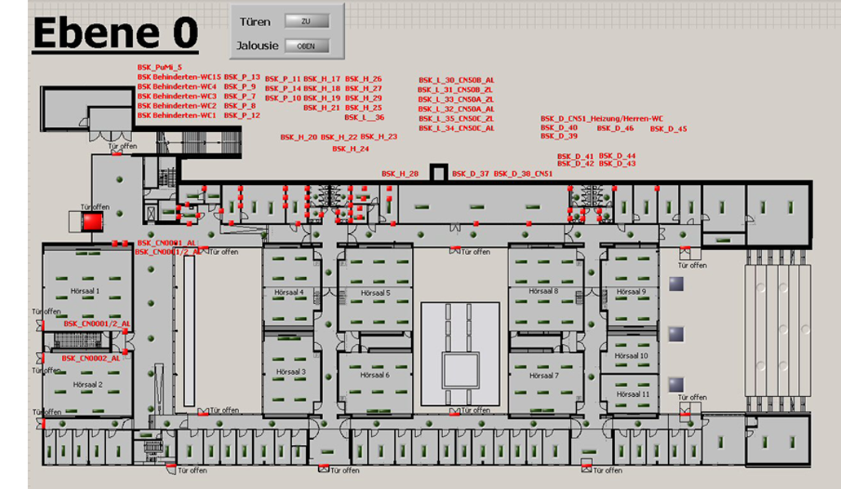Select the Hörsaal 3 room
The height and width of the screenshot is (489, 868).
(x=290, y=372)
